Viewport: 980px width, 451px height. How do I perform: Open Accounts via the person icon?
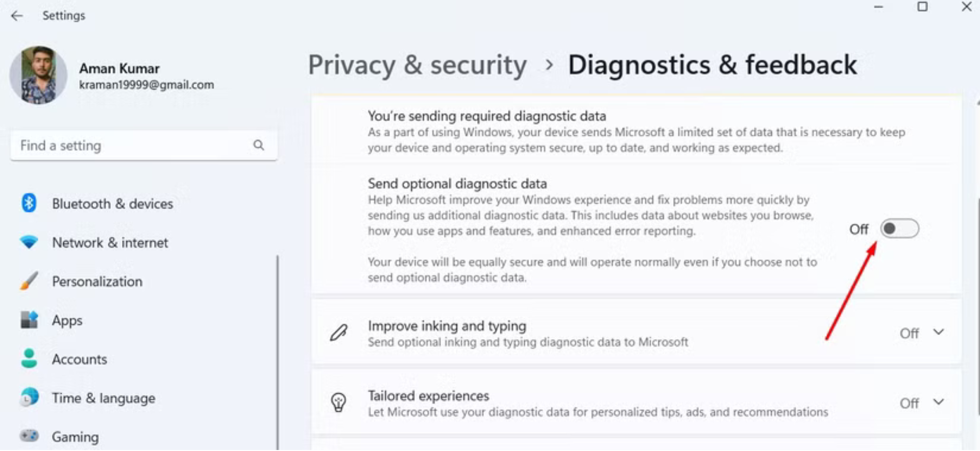(29, 359)
